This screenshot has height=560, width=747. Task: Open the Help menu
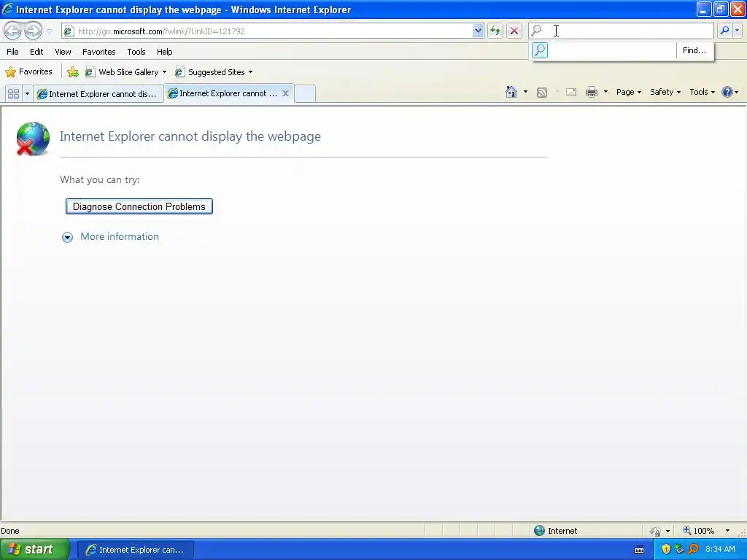(x=165, y=52)
